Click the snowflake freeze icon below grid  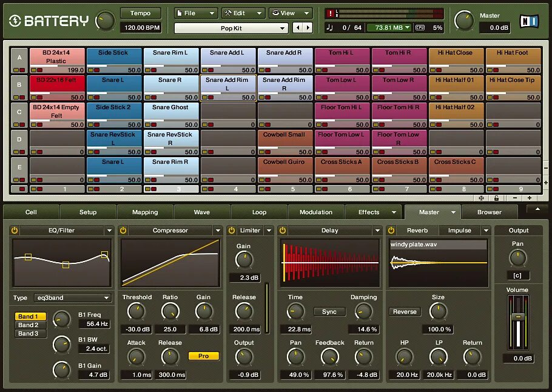click(481, 198)
